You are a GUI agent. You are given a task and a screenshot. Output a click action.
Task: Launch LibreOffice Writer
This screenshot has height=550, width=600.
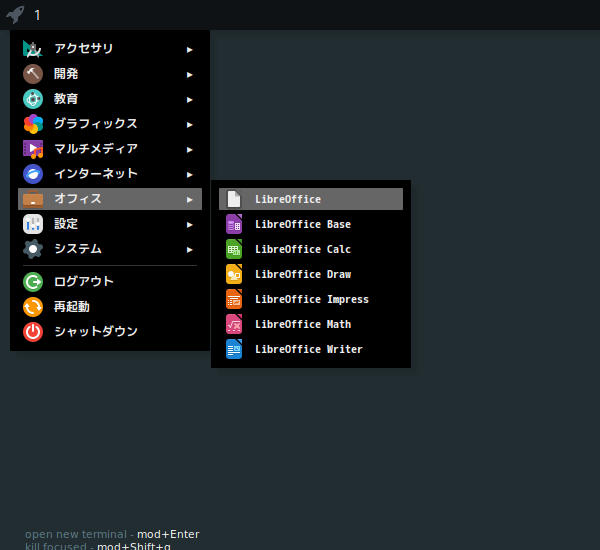(x=311, y=349)
